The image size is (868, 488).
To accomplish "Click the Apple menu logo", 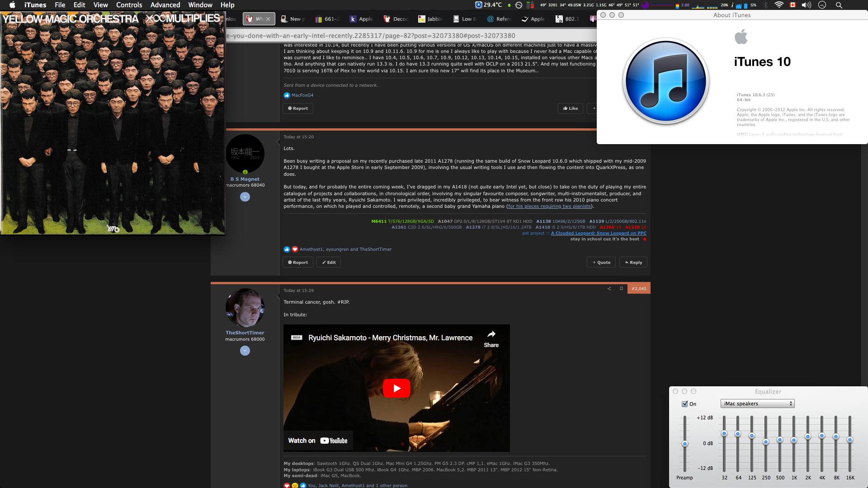I will point(12,5).
